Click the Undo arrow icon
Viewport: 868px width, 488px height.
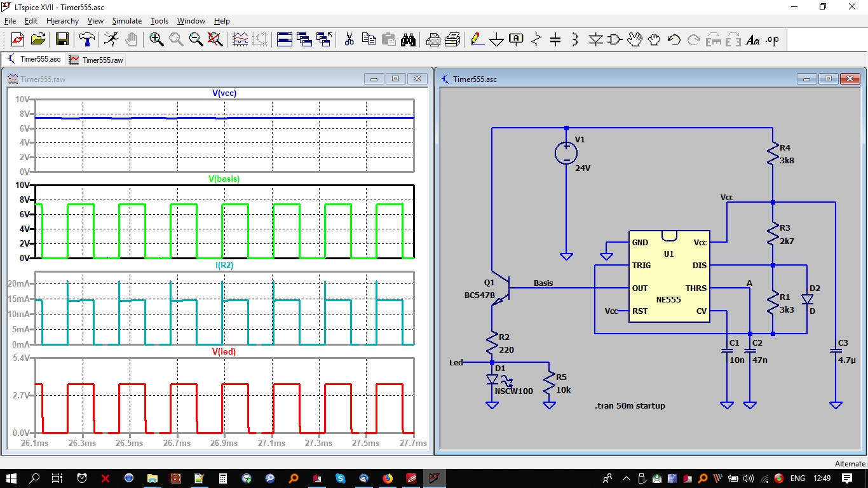click(674, 39)
